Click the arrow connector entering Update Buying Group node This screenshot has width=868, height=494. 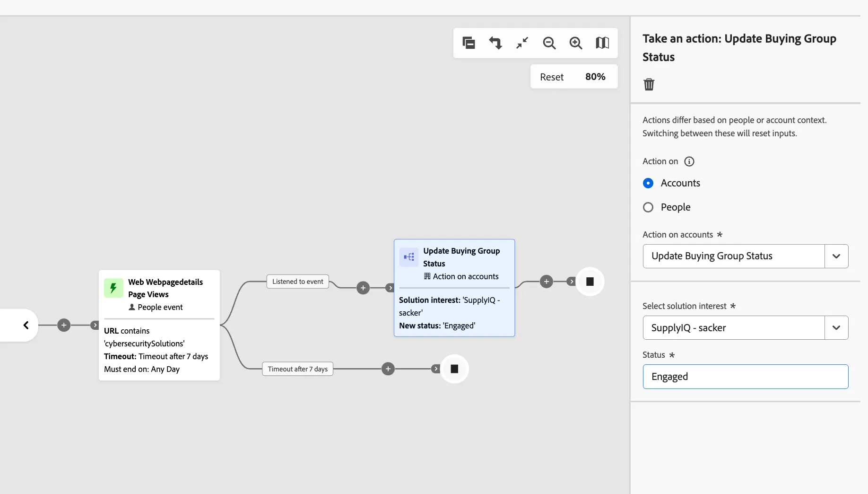click(390, 288)
